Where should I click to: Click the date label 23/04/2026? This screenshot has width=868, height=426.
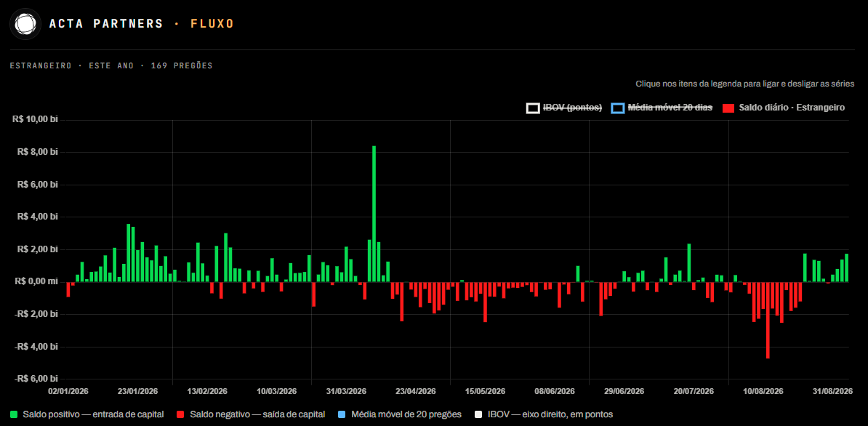coord(416,391)
